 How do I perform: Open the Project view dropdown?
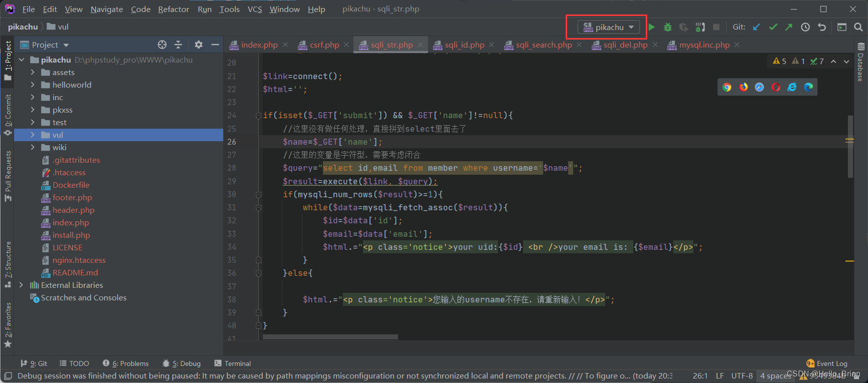[x=45, y=45]
